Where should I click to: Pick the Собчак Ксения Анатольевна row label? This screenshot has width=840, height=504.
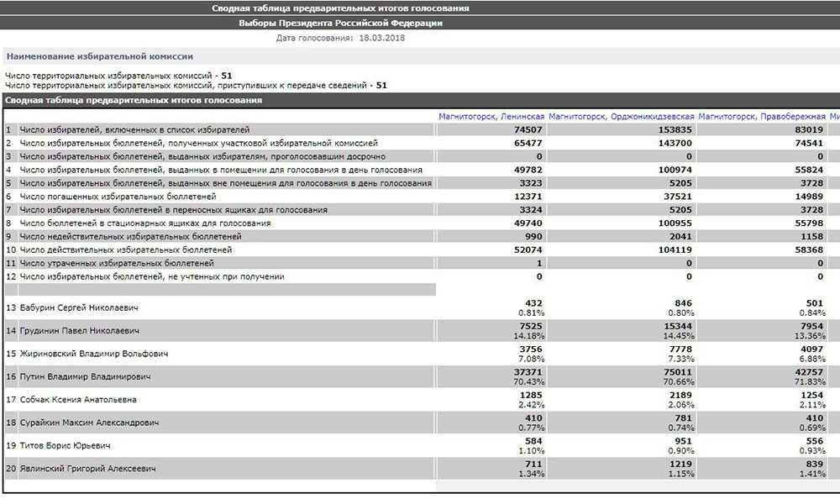tap(77, 400)
